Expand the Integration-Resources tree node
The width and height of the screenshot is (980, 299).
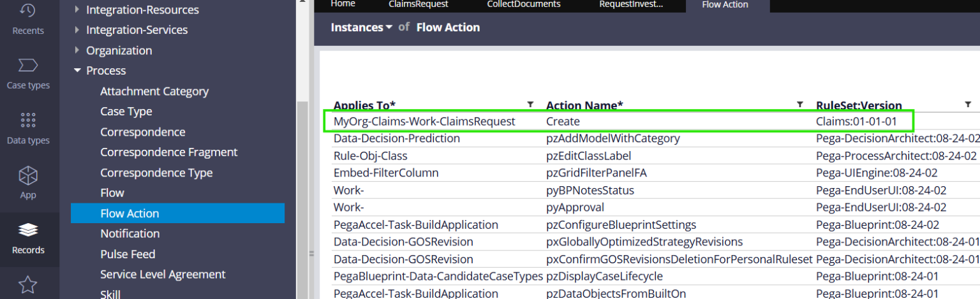click(77, 10)
